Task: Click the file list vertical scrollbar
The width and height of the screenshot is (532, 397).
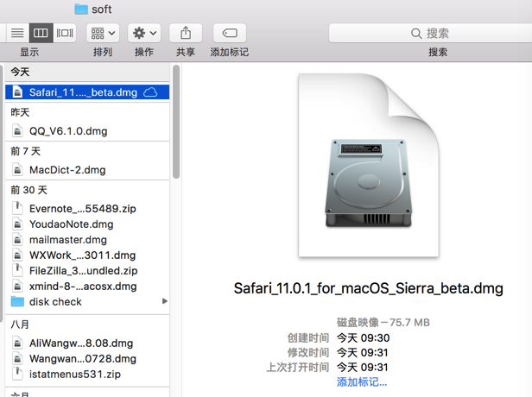Action: coord(176,122)
